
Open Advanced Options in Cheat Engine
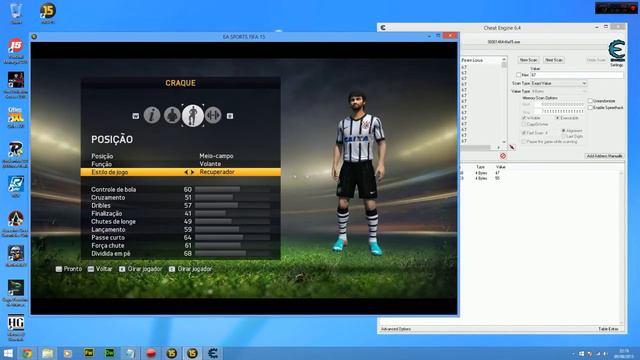coord(396,329)
